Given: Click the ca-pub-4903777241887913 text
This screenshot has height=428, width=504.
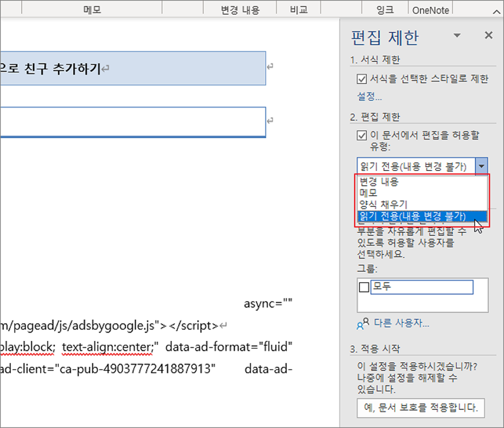Looking at the screenshot, I should click(x=135, y=369).
